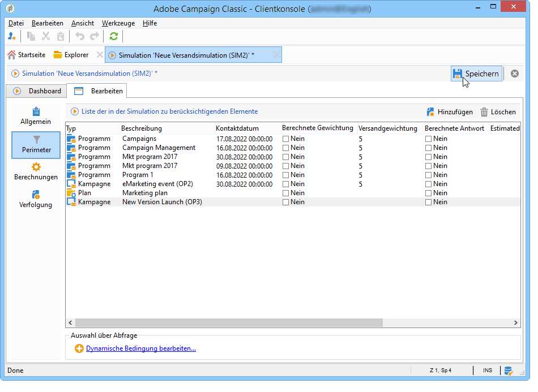This screenshot has height=392, width=538.
Task: Switch to the Dashboard tab
Action: point(37,91)
